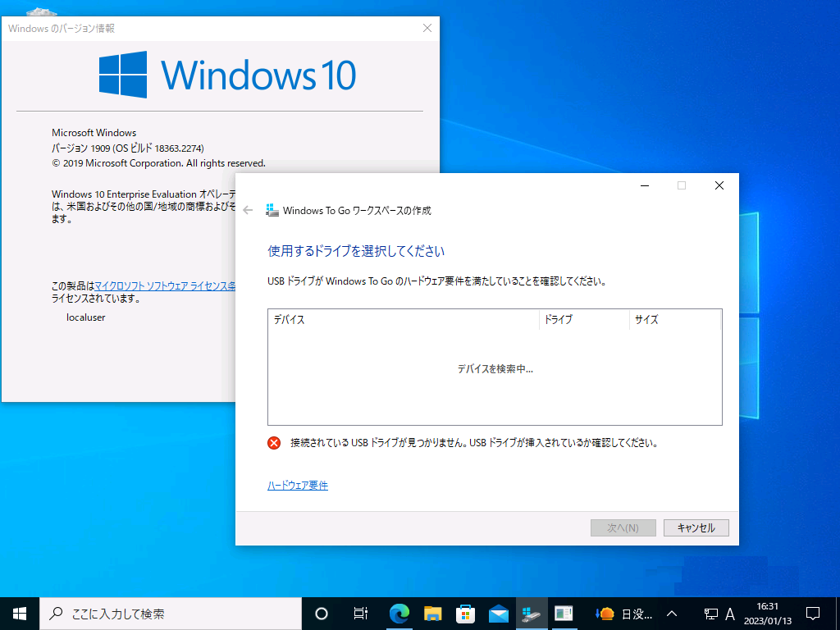
Task: Open the Mail app from the taskbar
Action: (x=499, y=613)
